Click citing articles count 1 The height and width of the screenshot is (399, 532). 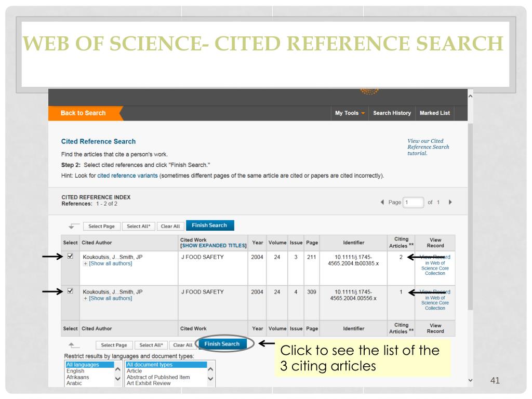(401, 292)
